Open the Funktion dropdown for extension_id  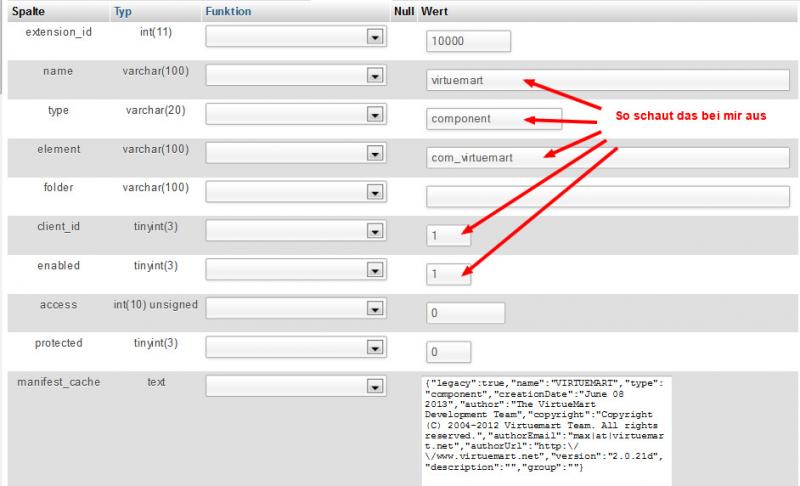click(x=295, y=36)
